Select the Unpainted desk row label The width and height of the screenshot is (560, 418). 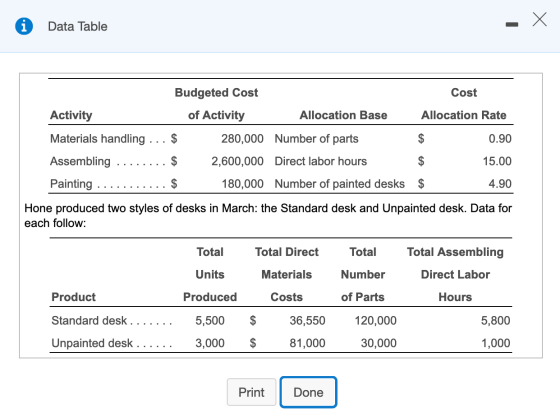[92, 343]
